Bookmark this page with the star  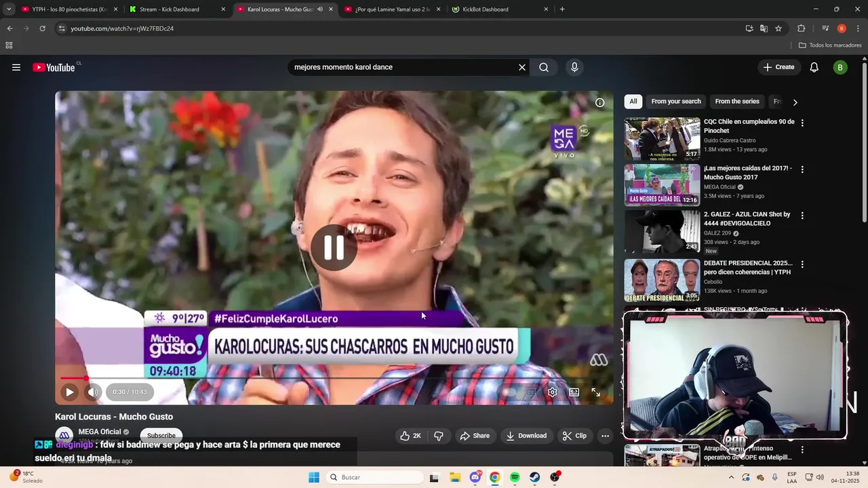[x=778, y=28]
